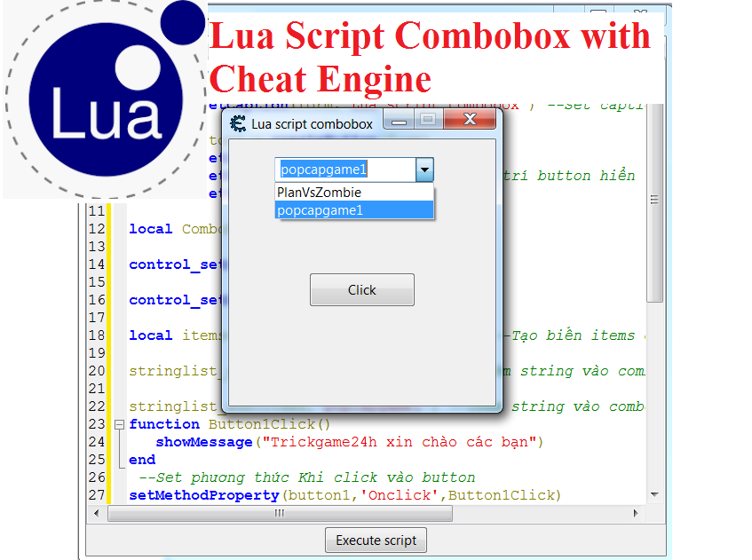The height and width of the screenshot is (560, 752).
Task: Click the left arrow of the horizontal scrollbar
Action: click(x=98, y=512)
